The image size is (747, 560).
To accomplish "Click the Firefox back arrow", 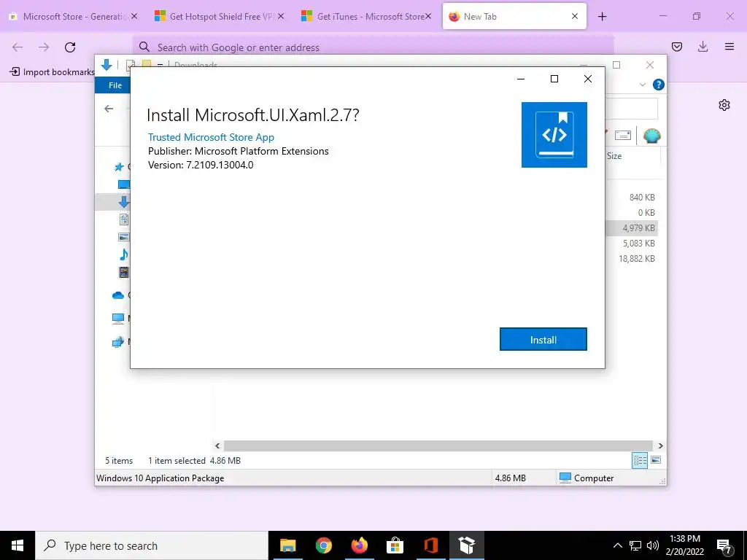I will click(18, 47).
